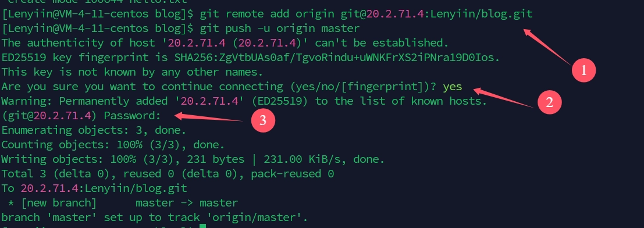Click the arrow pointing at git push command
This screenshot has width=644, height=228.
coord(546,47)
